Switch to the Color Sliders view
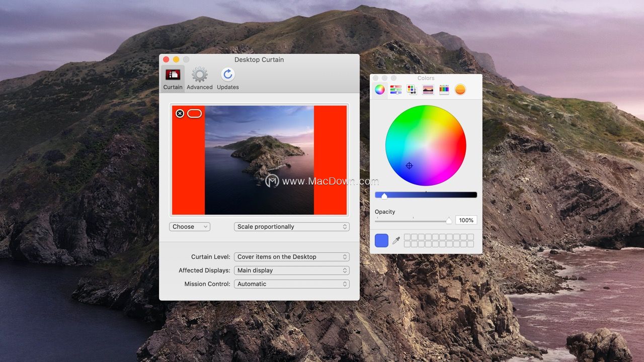Image resolution: width=644 pixels, height=362 pixels. 396,89
